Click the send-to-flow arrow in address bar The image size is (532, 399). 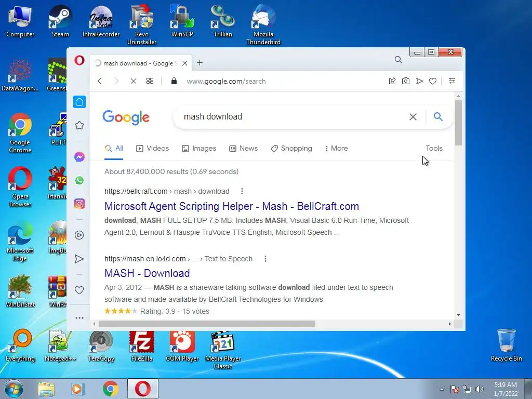(419, 81)
